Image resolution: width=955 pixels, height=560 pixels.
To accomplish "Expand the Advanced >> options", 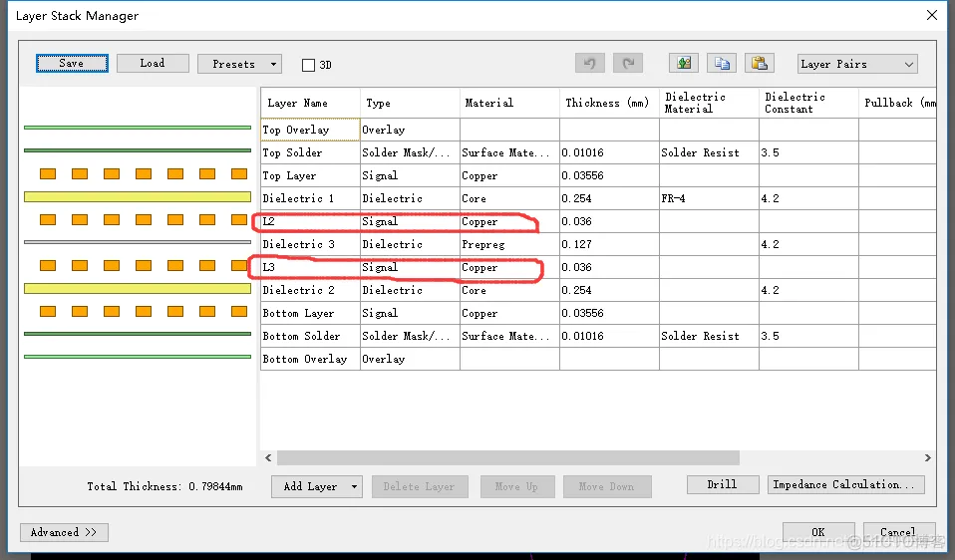I will [64, 532].
